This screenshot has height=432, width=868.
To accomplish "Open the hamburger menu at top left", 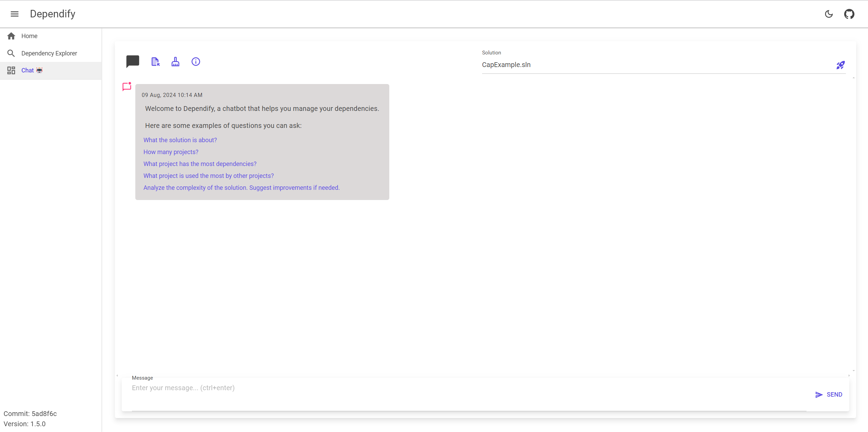I will click(14, 14).
